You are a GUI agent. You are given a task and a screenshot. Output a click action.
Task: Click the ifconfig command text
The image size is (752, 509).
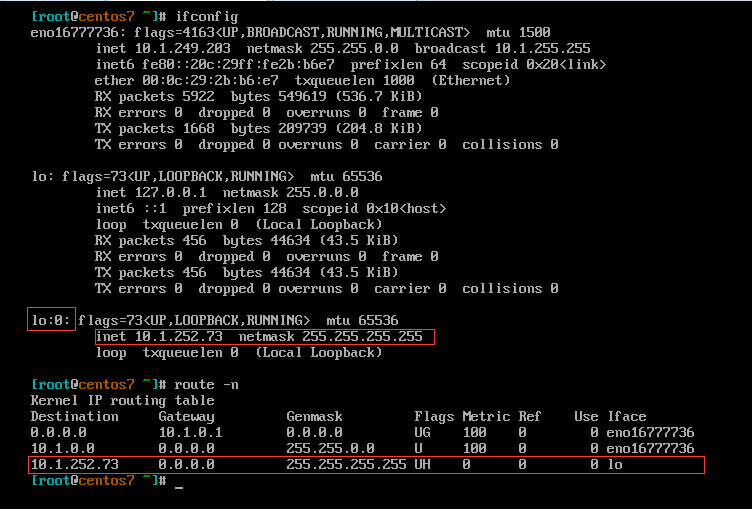pos(206,17)
